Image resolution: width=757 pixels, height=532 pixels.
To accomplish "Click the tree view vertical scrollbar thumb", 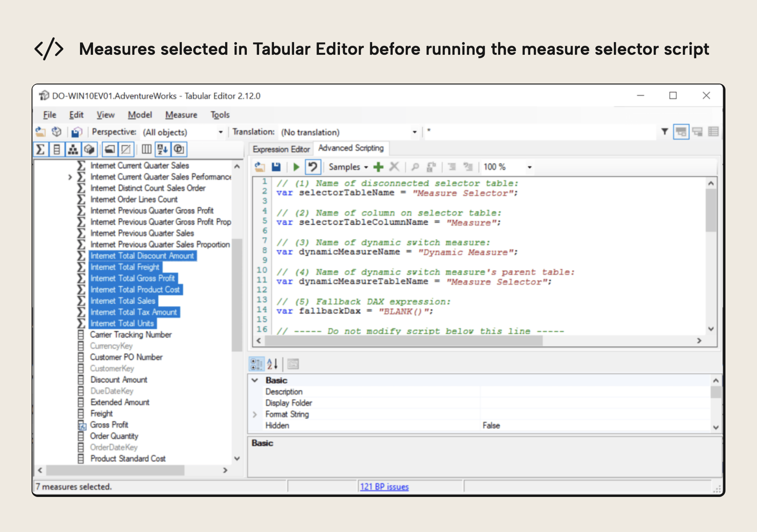I will [x=237, y=295].
